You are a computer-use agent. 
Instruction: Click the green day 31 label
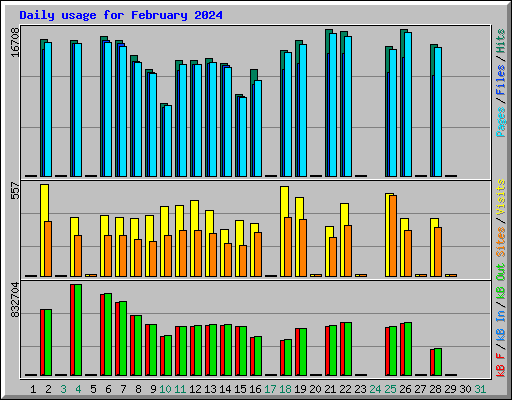click(480, 389)
